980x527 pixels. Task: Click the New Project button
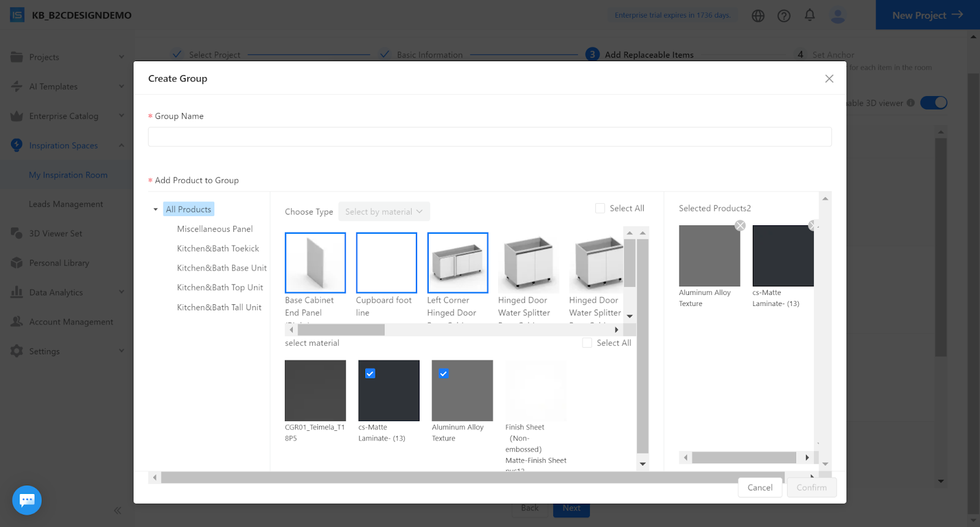point(927,15)
